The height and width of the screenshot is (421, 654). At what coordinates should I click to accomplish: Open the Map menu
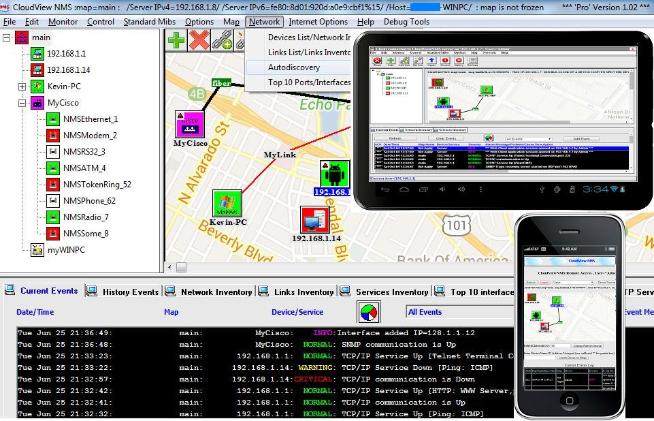(231, 22)
